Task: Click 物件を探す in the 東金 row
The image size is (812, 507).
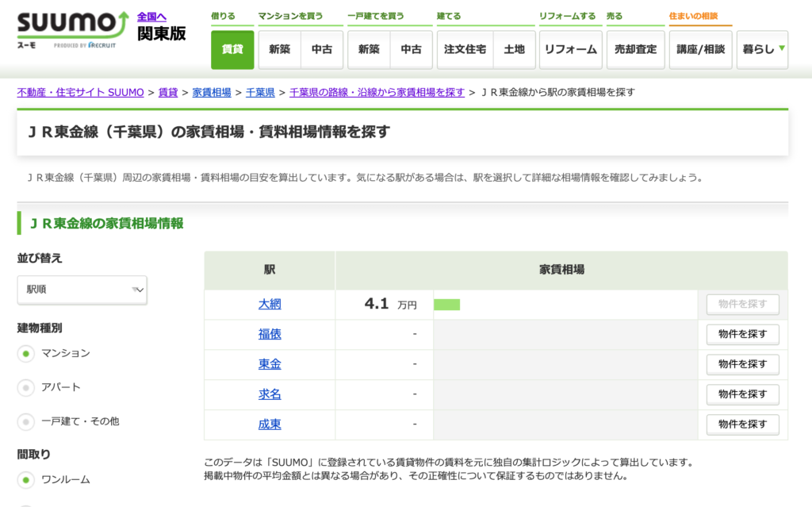Action: (x=742, y=364)
